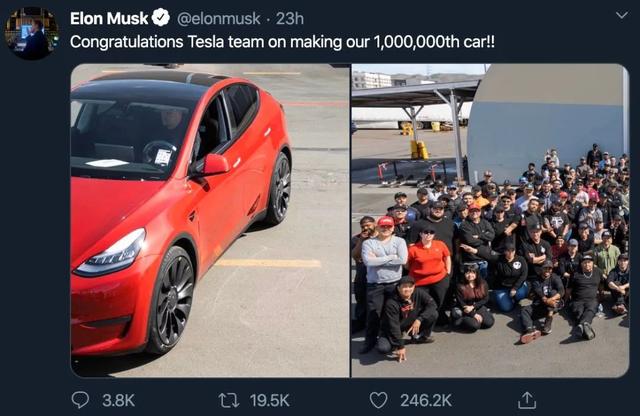Screen dimensions: 640x416
Task: Click the reply speech bubble icon
Action: [x=80, y=400]
